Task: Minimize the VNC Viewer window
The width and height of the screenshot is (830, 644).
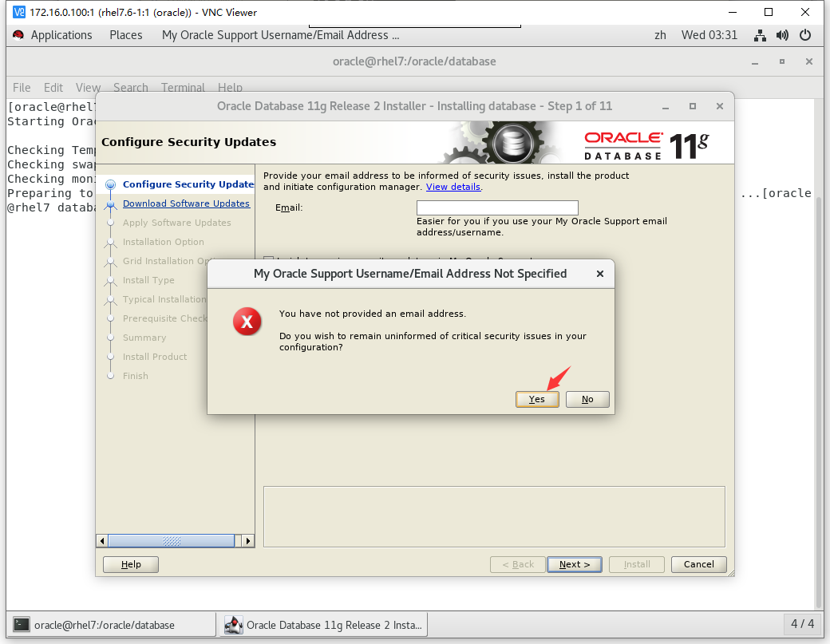Action: click(x=733, y=12)
